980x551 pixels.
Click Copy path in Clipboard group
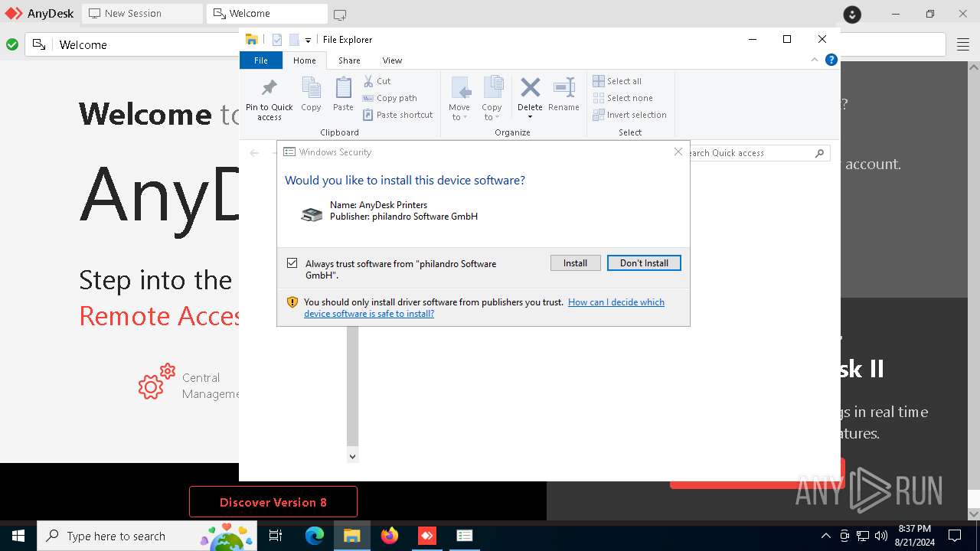(x=390, y=98)
